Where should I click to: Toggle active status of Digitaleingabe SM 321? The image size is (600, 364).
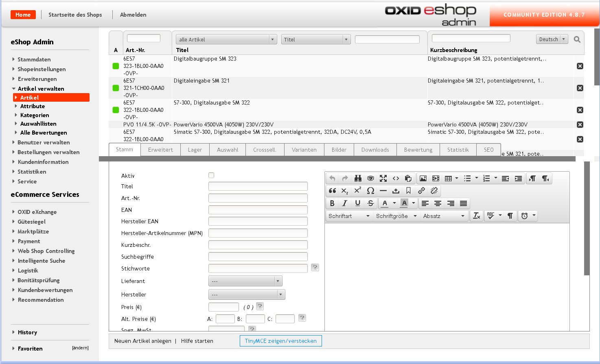[x=116, y=88]
